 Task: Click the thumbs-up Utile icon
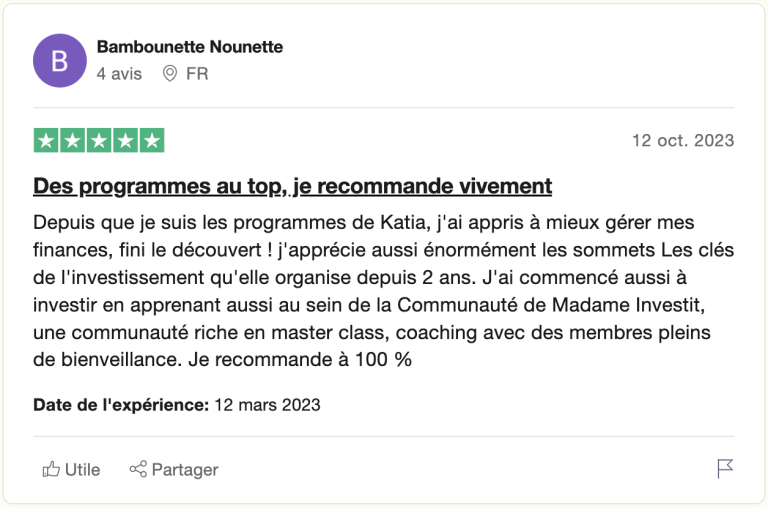51,469
